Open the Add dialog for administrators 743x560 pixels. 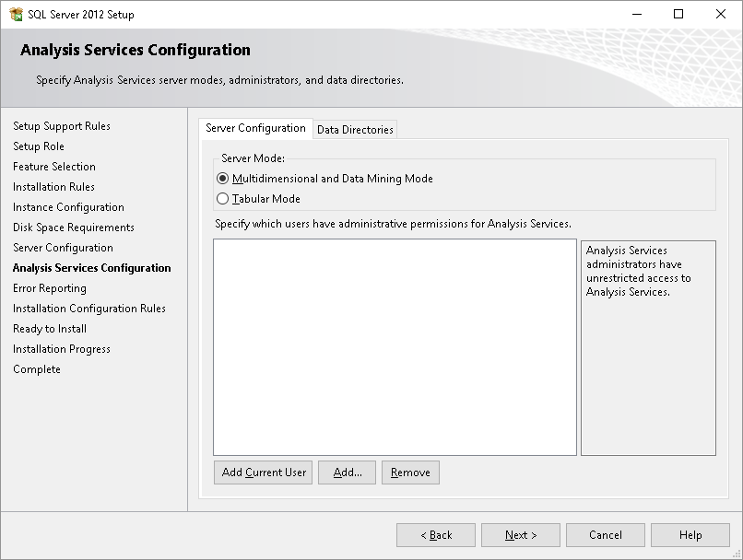(x=347, y=472)
